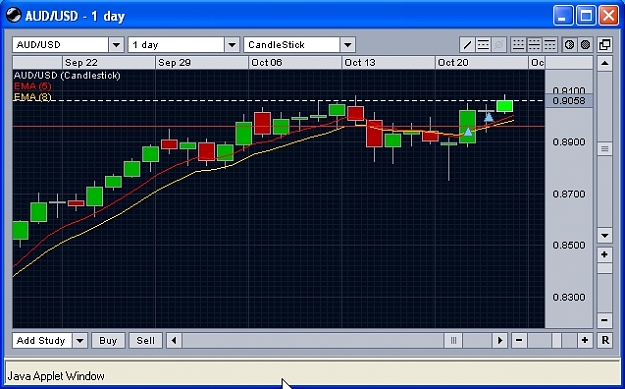Open the 1 day timeframe dropdown arrow
Viewport: 625px width, 389px height.
pos(232,45)
